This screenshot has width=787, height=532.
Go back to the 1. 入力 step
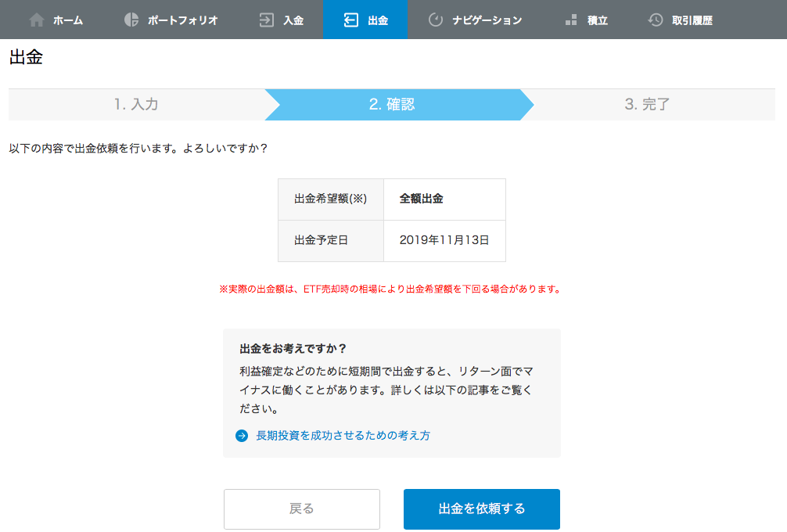(137, 103)
